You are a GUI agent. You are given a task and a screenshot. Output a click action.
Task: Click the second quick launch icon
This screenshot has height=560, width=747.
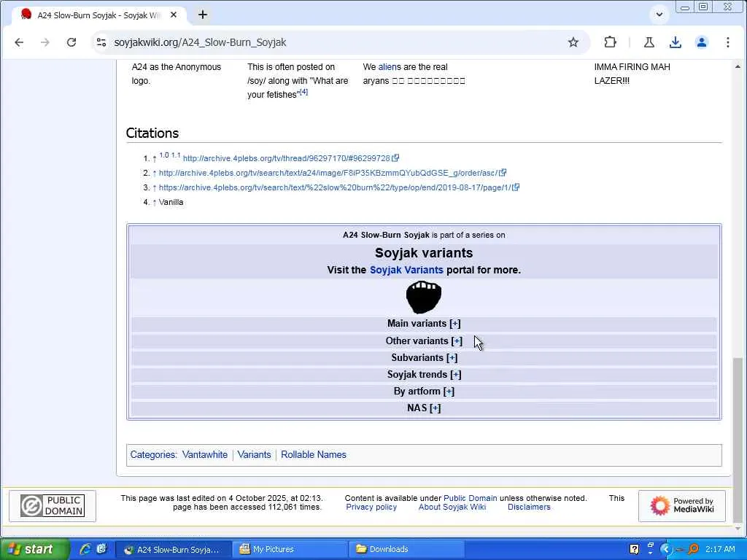tap(101, 550)
